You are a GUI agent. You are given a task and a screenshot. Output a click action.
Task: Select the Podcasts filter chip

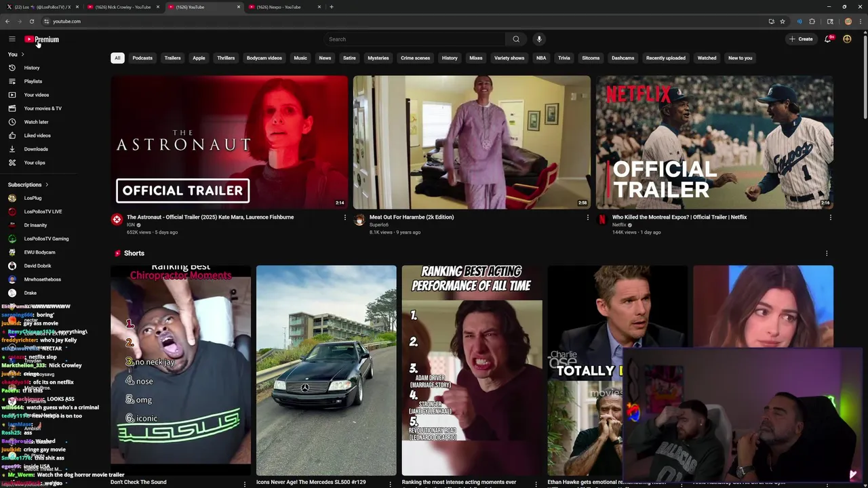(x=142, y=58)
